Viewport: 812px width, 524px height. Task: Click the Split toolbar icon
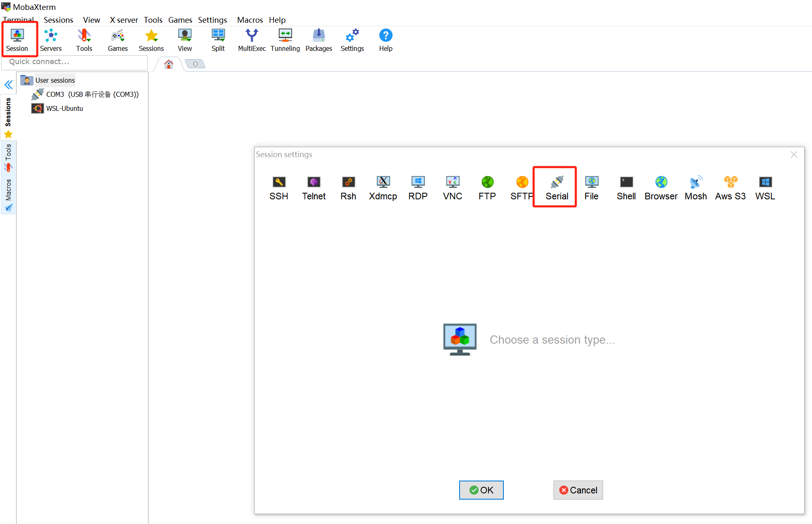[218, 40]
